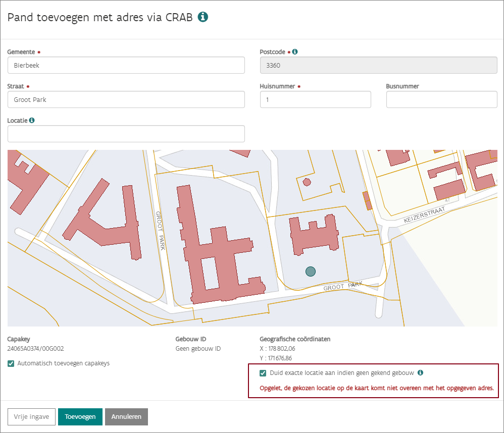
Task: Click the empty Locatie text field
Action: [x=126, y=134]
